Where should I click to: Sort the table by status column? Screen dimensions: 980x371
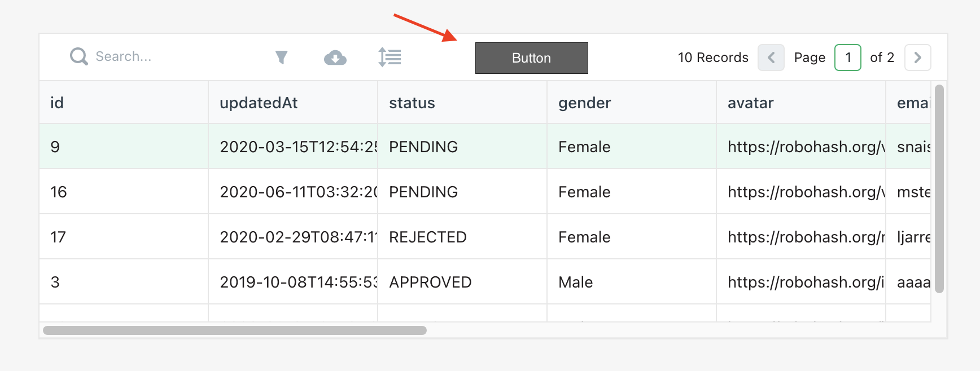click(412, 103)
